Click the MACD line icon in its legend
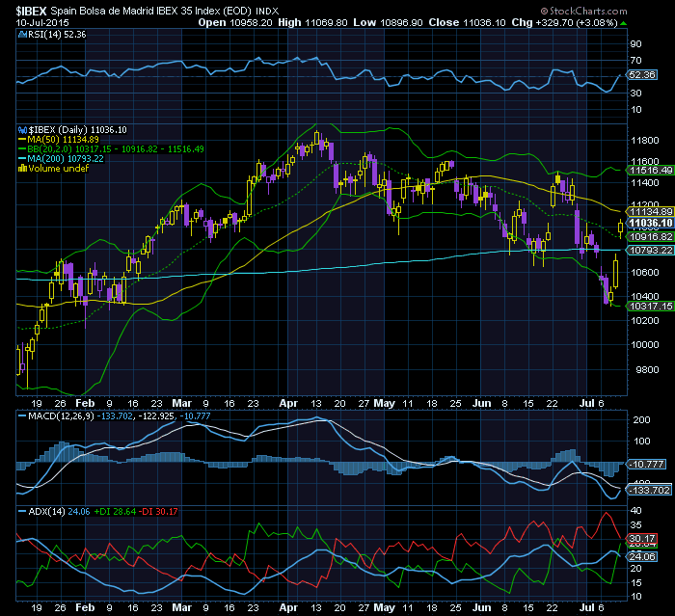 tap(22, 416)
